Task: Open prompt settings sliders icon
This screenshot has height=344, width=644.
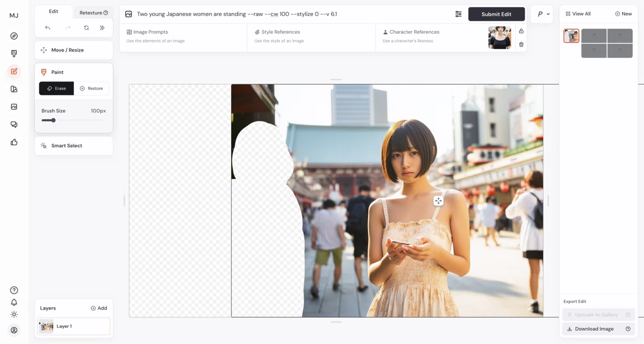Action: 458,14
